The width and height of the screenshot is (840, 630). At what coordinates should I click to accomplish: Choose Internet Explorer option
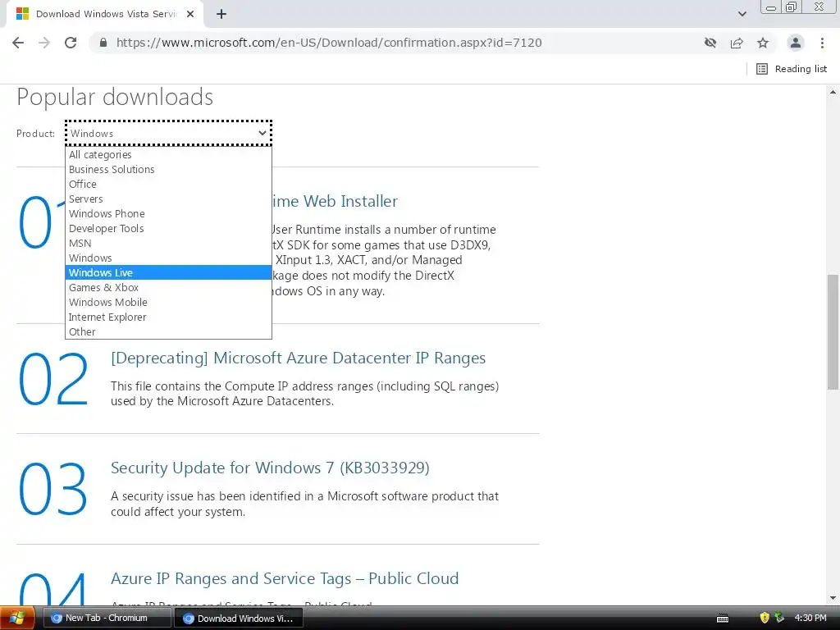point(168,317)
